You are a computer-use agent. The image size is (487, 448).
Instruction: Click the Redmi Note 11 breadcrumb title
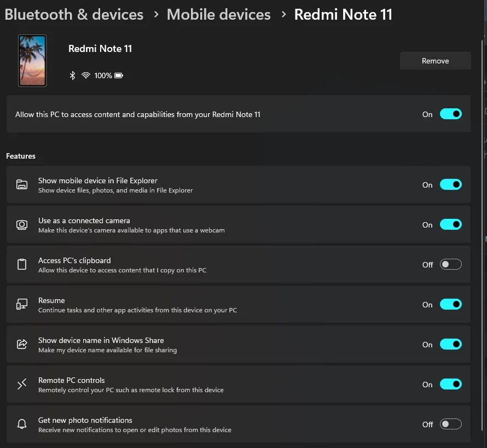click(343, 14)
